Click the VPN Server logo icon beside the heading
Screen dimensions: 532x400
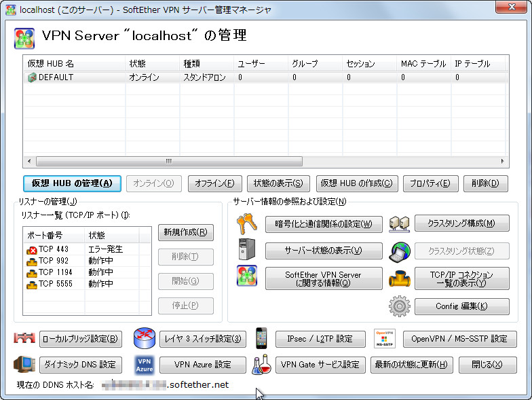24,38
